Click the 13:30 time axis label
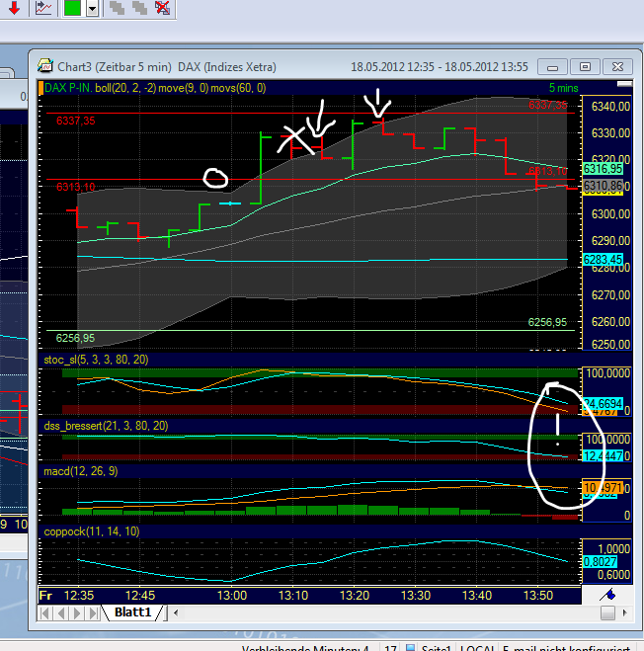The image size is (644, 651). pos(416,596)
